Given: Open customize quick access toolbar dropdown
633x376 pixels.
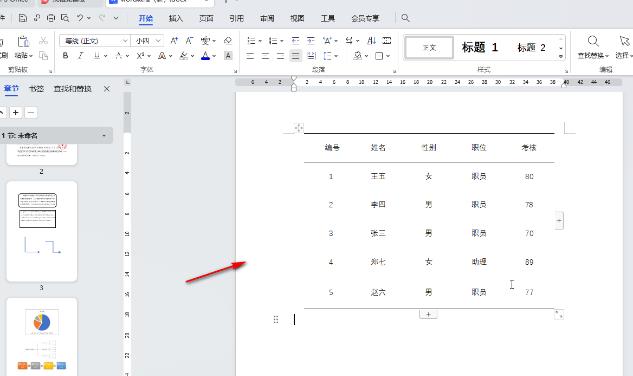Looking at the screenshot, I should click(116, 18).
